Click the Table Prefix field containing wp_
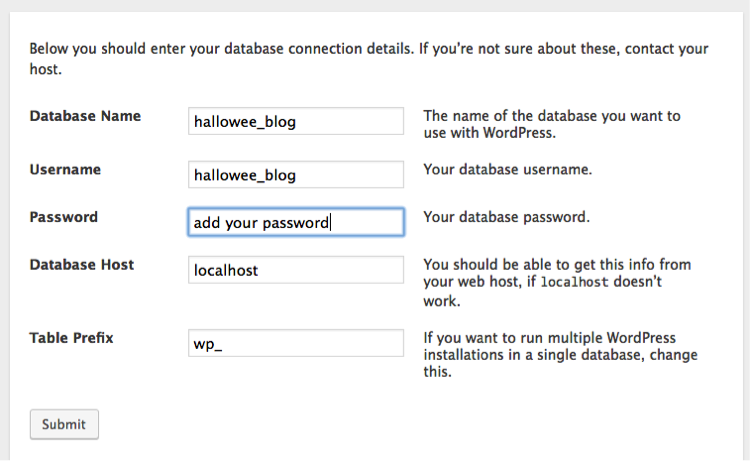 [x=296, y=343]
